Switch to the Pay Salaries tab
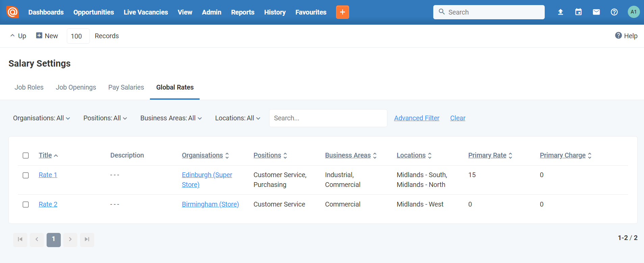This screenshot has height=263, width=644. (126, 87)
